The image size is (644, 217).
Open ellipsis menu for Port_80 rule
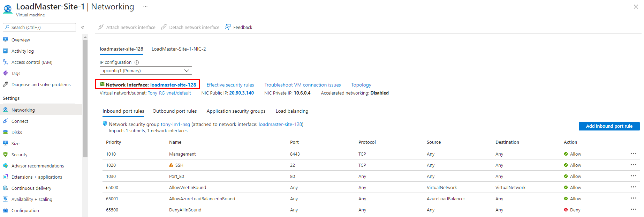[x=634, y=176]
